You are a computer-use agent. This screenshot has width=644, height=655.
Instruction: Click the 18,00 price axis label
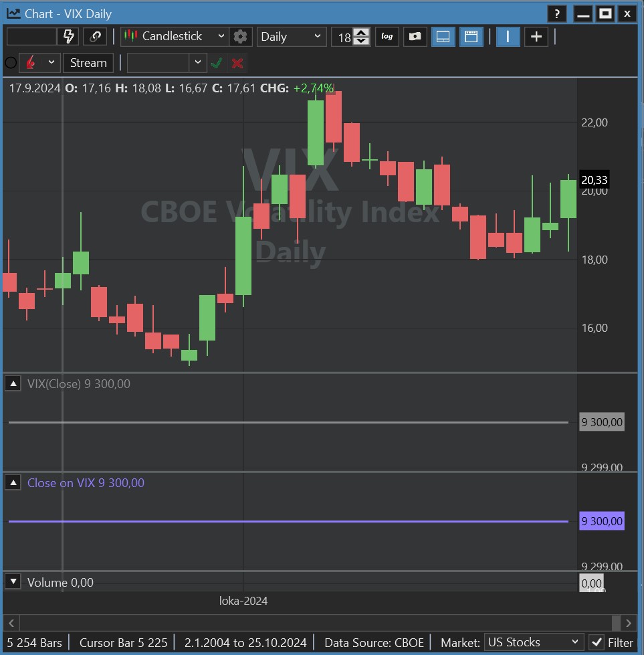click(595, 260)
